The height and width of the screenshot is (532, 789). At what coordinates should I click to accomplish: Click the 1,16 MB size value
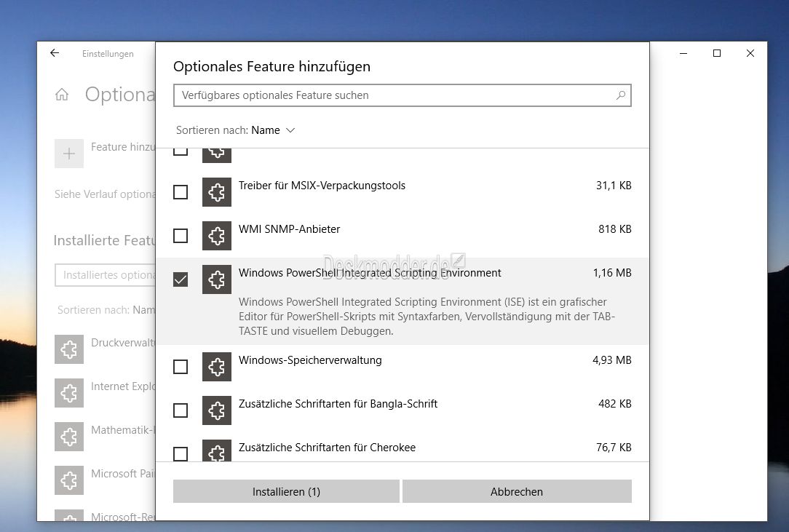point(612,273)
